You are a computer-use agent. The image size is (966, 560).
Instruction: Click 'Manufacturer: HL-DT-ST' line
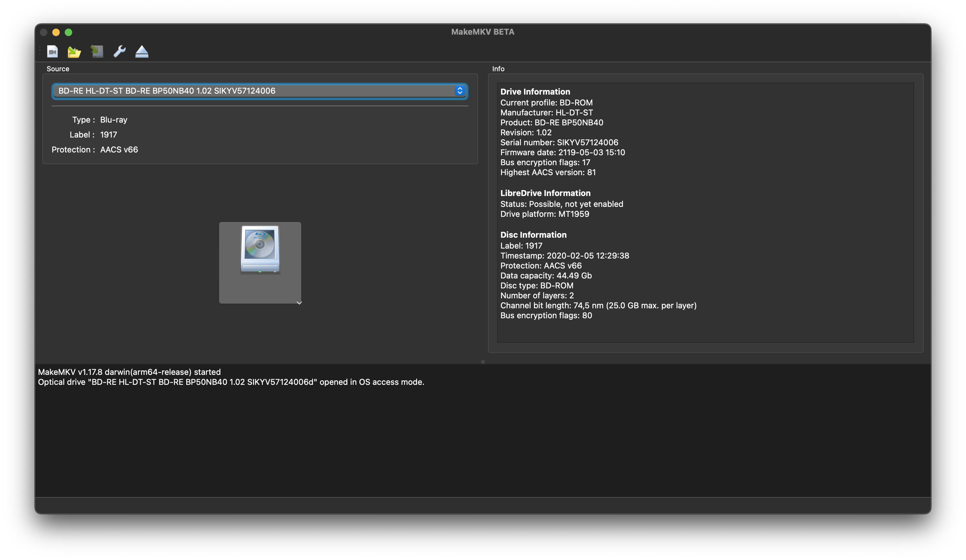pyautogui.click(x=546, y=113)
